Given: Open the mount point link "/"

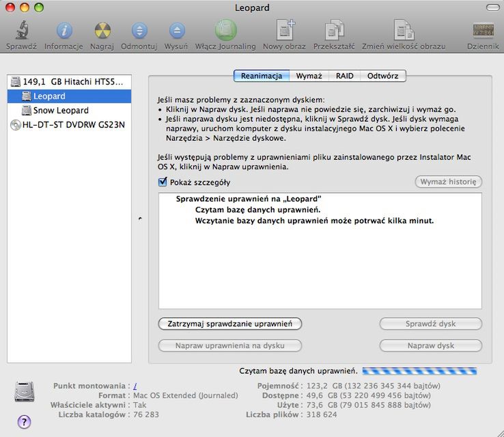Looking at the screenshot, I should (x=135, y=386).
